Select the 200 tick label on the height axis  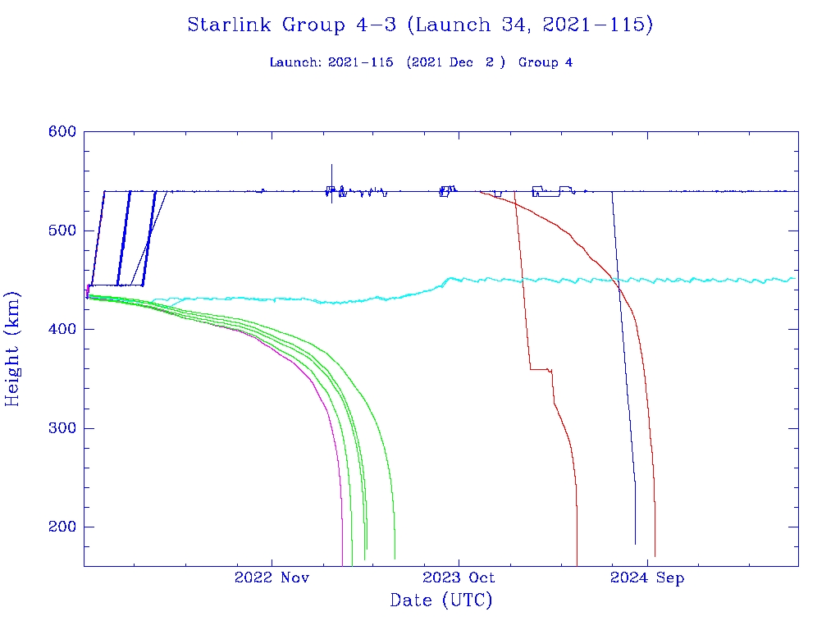pos(62,527)
